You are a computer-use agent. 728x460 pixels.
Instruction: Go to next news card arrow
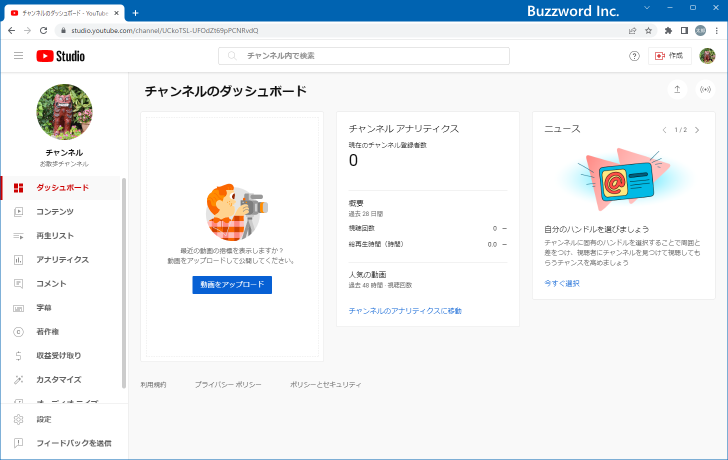click(x=697, y=130)
